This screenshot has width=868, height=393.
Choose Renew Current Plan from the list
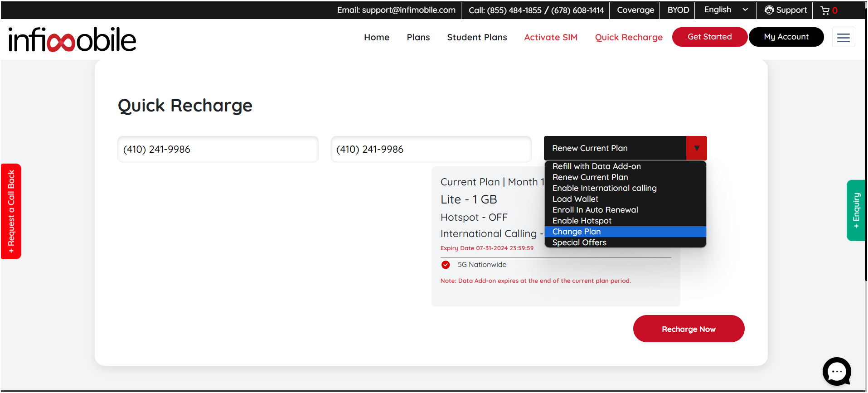(x=625, y=177)
